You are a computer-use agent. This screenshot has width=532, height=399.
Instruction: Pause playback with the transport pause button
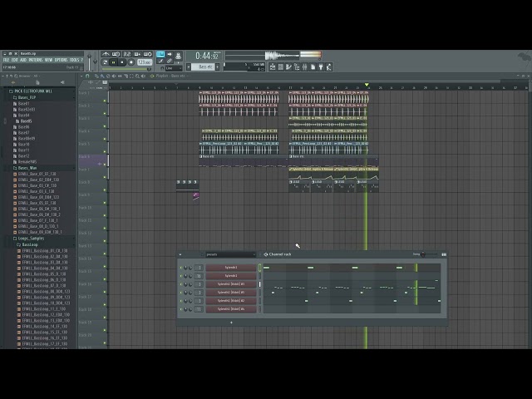[114, 62]
